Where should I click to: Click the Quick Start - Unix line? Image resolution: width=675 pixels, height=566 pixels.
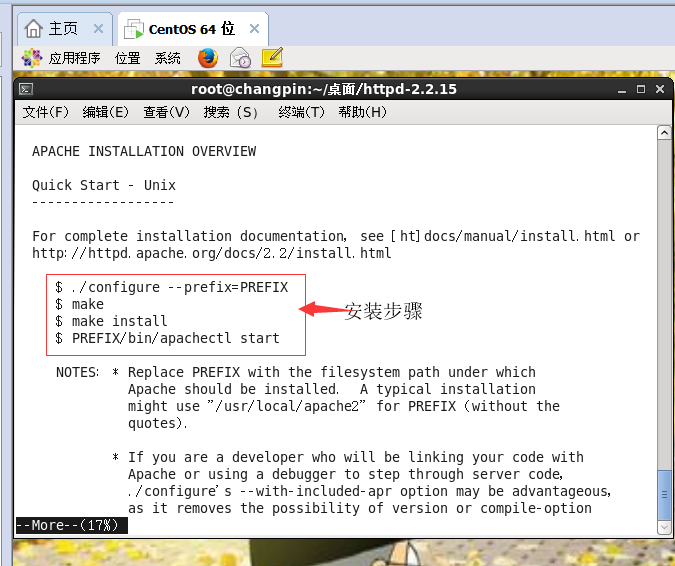click(104, 185)
